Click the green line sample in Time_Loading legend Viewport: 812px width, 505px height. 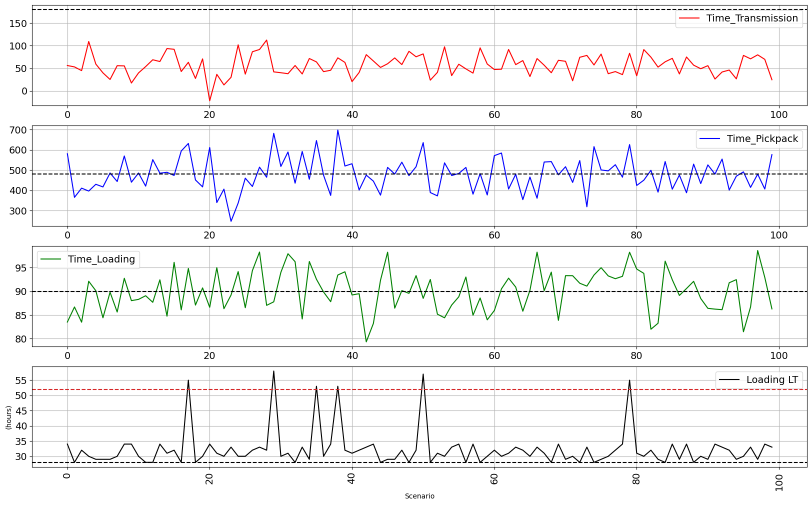(x=51, y=259)
